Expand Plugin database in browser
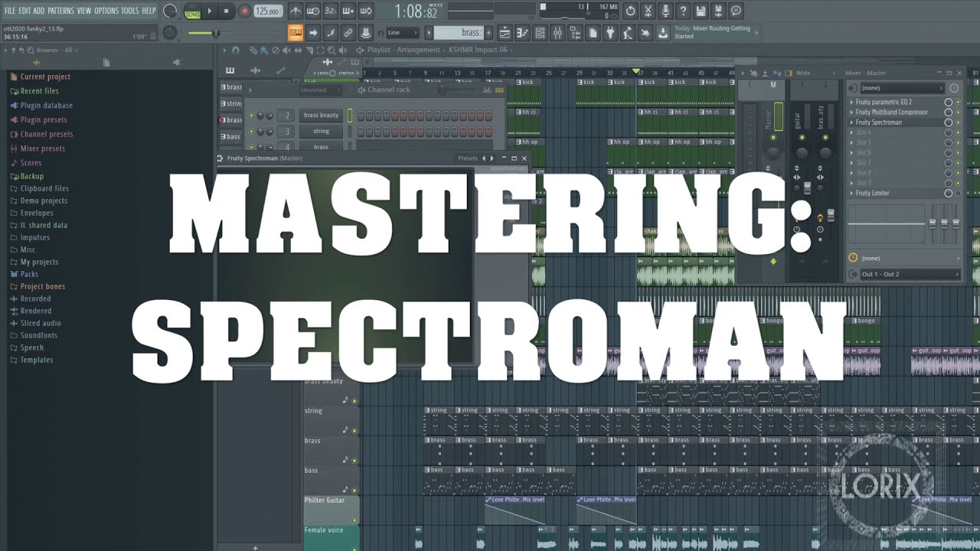Viewport: 980px width, 551px height. tap(47, 106)
